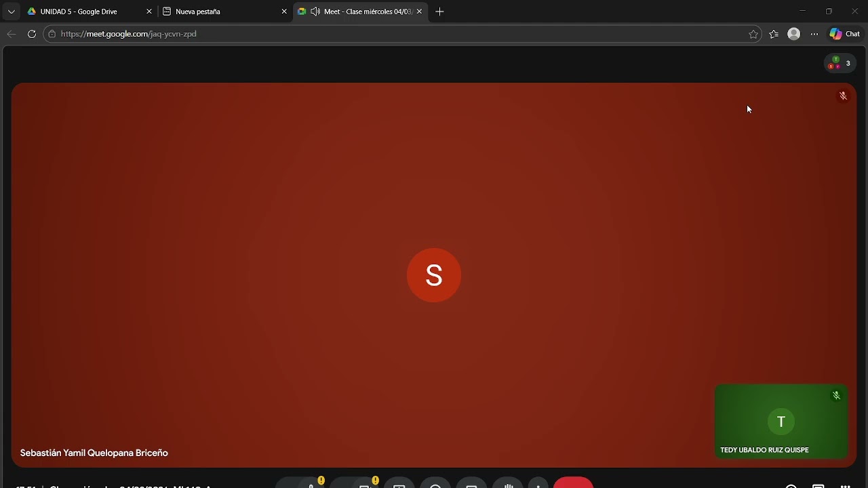This screenshot has width=868, height=488.
Task: Open the browser profile icon
Action: click(x=794, y=34)
